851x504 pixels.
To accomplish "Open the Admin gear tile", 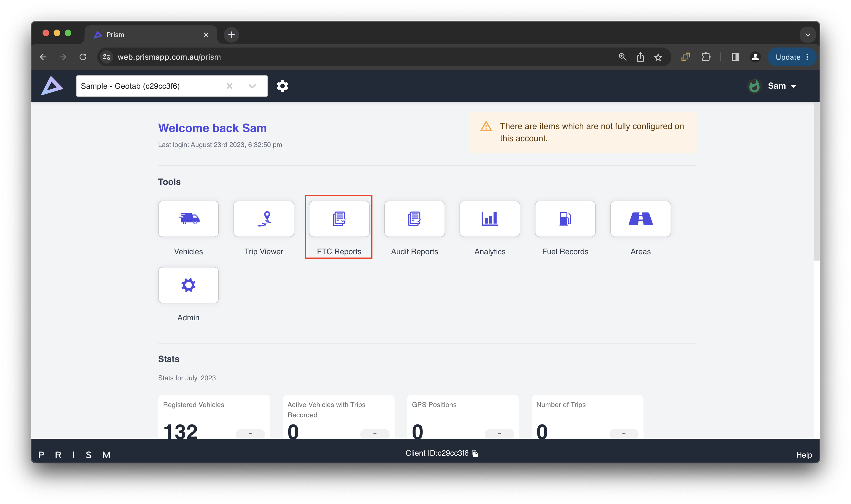I will pyautogui.click(x=188, y=285).
